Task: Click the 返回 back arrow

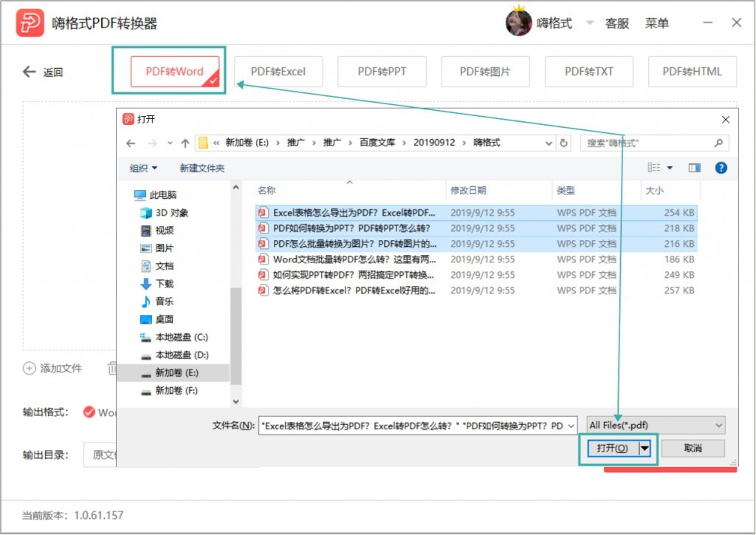Action: point(30,72)
